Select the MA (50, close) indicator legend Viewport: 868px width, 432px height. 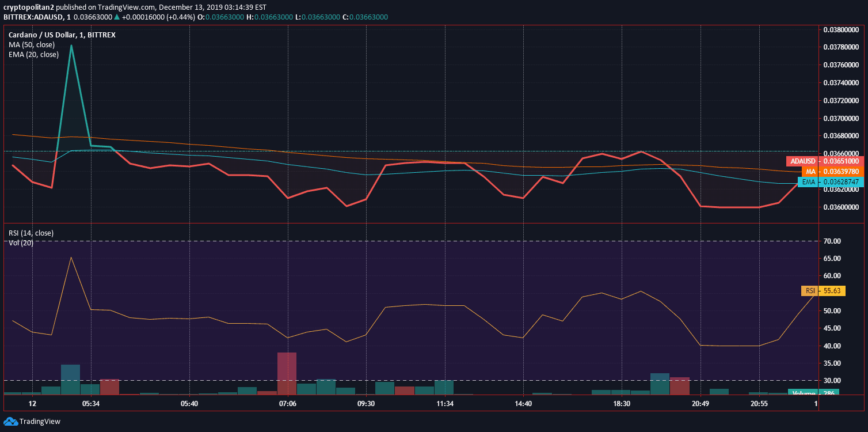pyautogui.click(x=32, y=45)
